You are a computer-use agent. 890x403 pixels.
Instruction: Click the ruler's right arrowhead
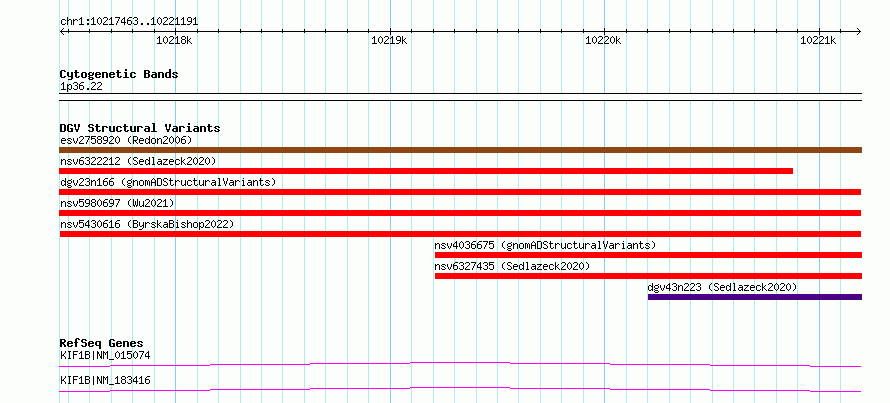(859, 31)
